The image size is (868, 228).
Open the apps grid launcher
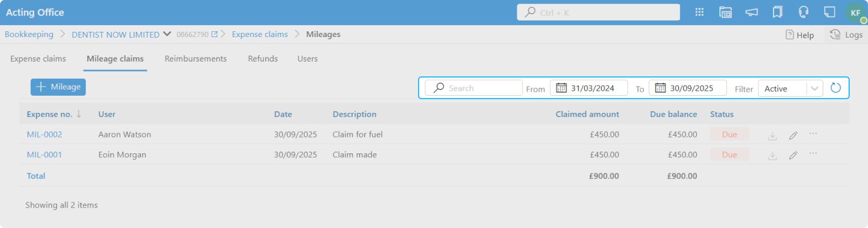(x=699, y=13)
